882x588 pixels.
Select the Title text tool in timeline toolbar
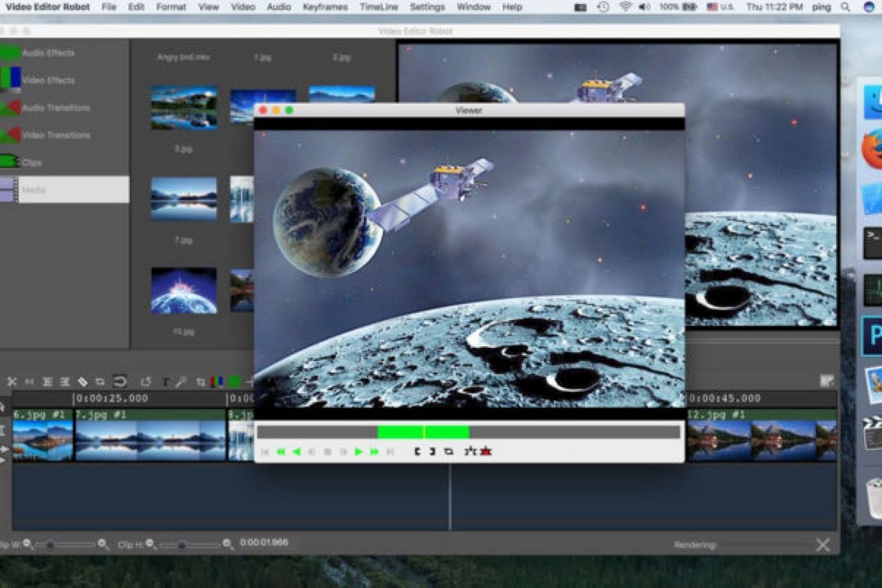click(165, 381)
